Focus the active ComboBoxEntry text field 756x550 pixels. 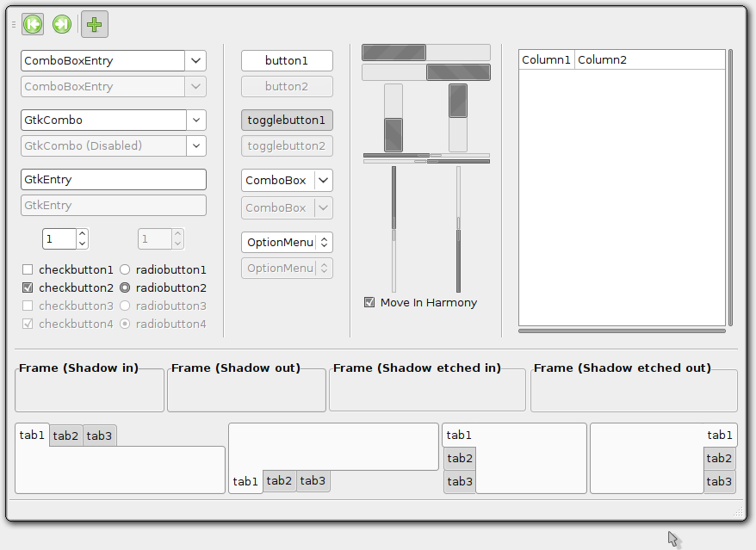click(102, 61)
